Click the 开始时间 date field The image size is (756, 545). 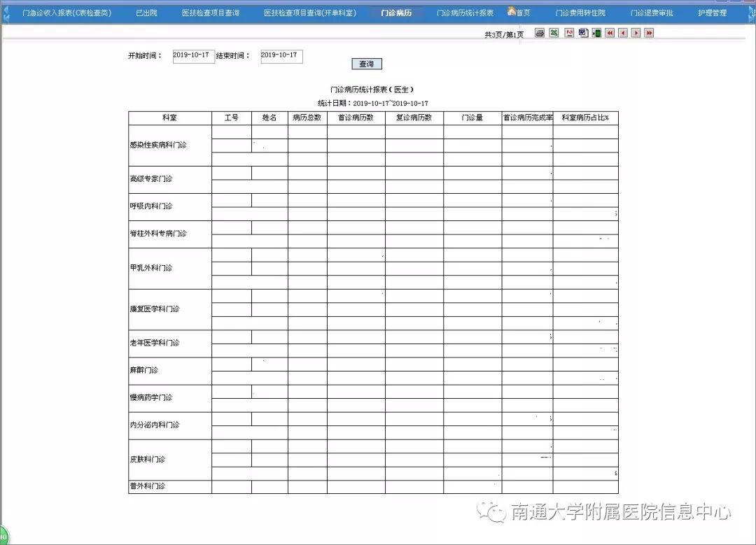pyautogui.click(x=194, y=57)
